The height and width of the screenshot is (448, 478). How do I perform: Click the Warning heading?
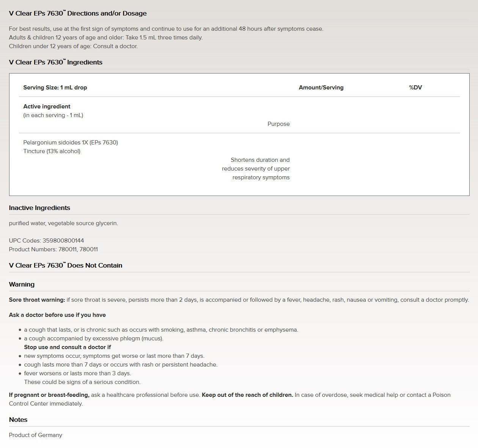[22, 284]
